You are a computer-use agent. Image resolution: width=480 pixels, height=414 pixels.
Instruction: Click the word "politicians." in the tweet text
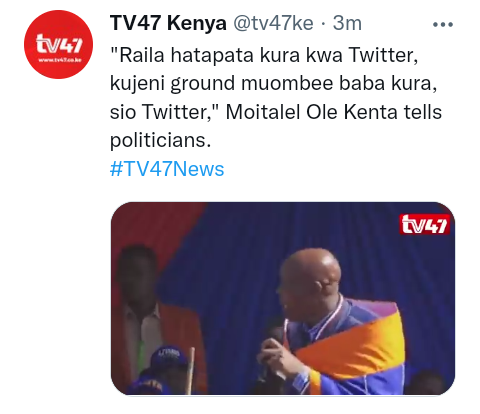point(161,141)
